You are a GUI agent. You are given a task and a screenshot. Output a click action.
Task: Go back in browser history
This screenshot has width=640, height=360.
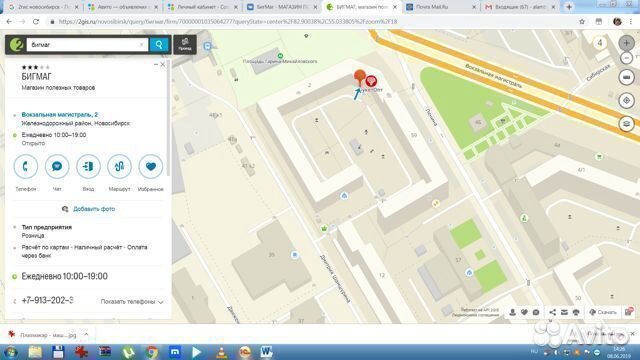point(9,22)
